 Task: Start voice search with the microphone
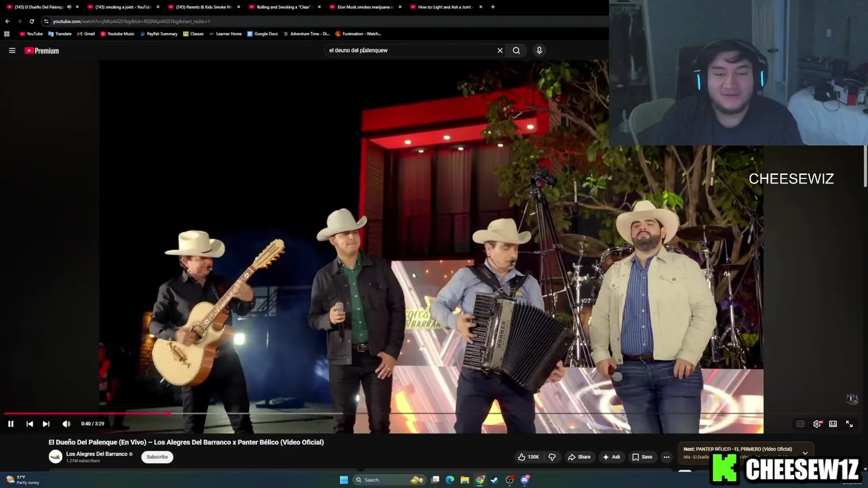(539, 50)
